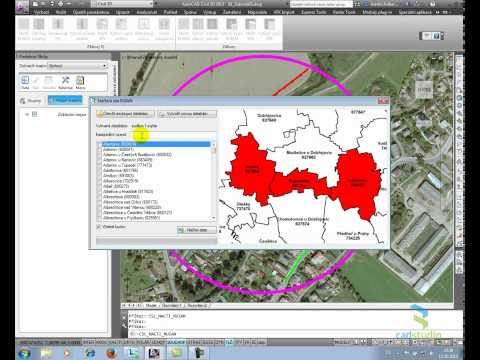Click the open existing database button

[x=125, y=114]
